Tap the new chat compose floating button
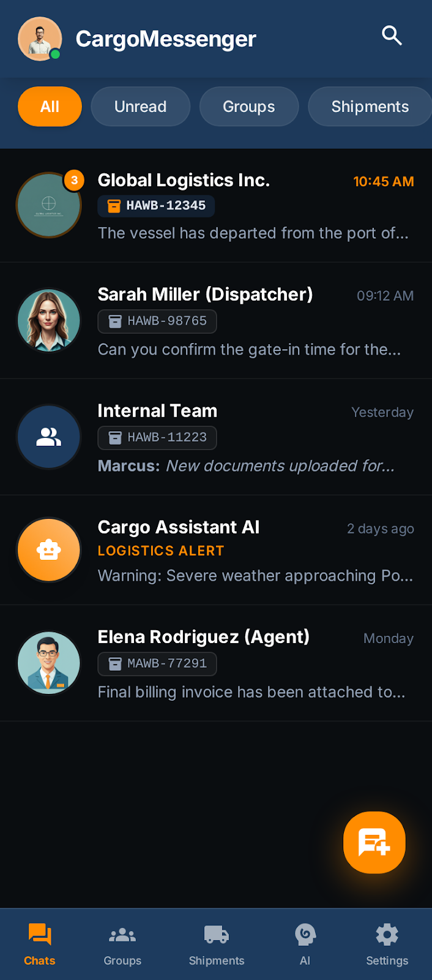The image size is (432, 980). click(374, 842)
